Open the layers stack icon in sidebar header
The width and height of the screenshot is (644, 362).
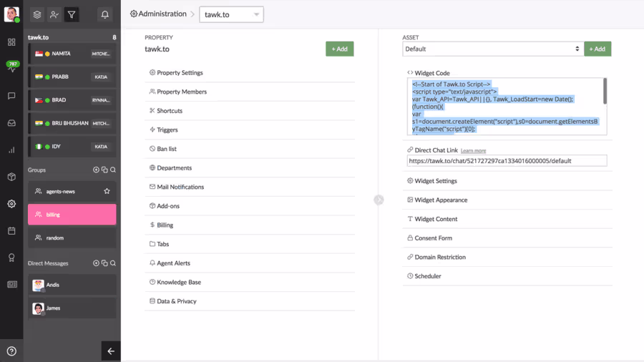tap(37, 15)
